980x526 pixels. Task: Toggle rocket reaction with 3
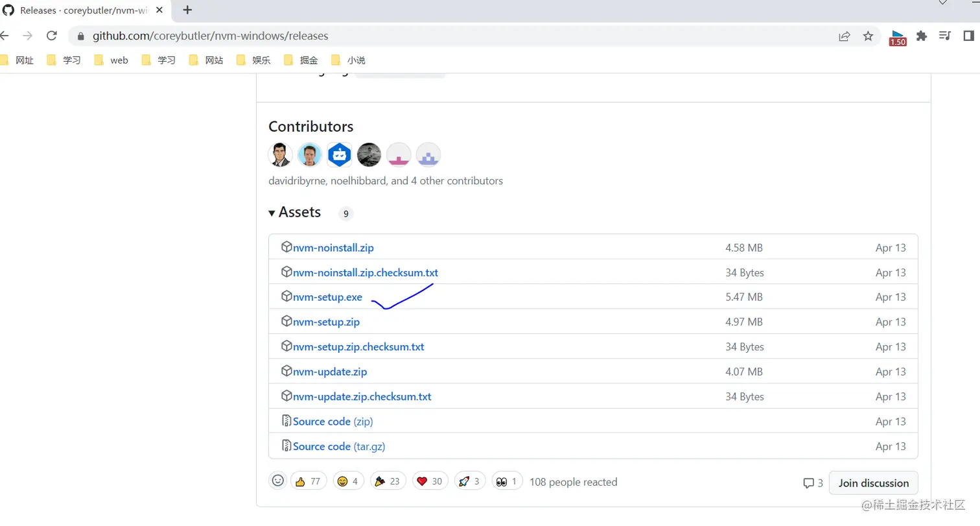(x=470, y=481)
